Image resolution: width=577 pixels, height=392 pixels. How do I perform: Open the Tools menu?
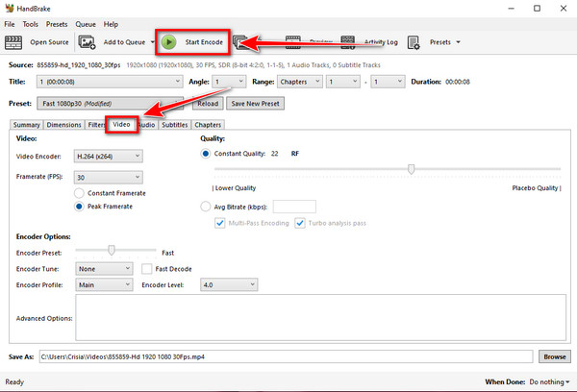click(x=30, y=24)
